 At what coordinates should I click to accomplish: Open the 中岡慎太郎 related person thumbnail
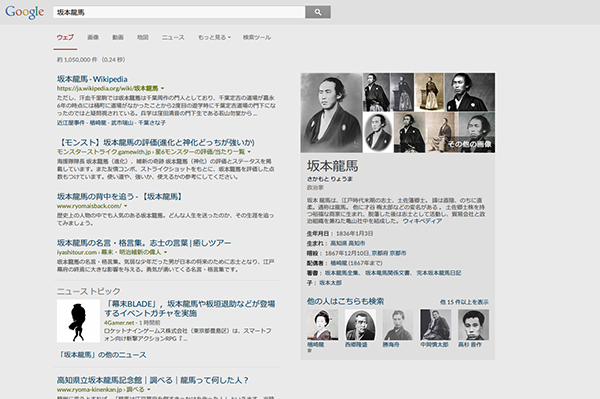tap(435, 325)
